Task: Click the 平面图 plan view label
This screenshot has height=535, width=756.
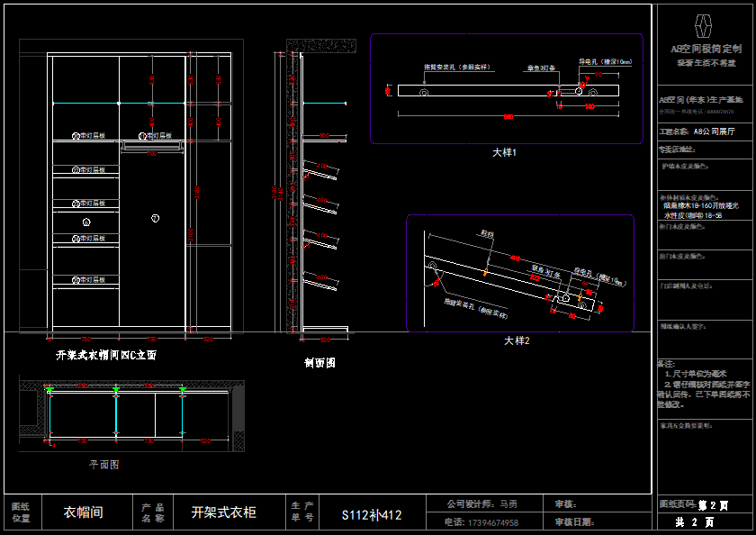Action: [103, 465]
